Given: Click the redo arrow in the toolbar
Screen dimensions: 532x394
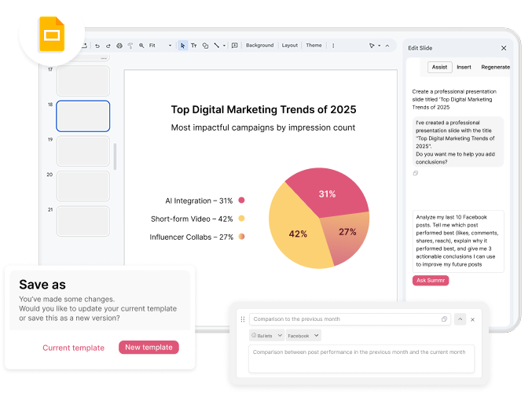Looking at the screenshot, I should 108,46.
